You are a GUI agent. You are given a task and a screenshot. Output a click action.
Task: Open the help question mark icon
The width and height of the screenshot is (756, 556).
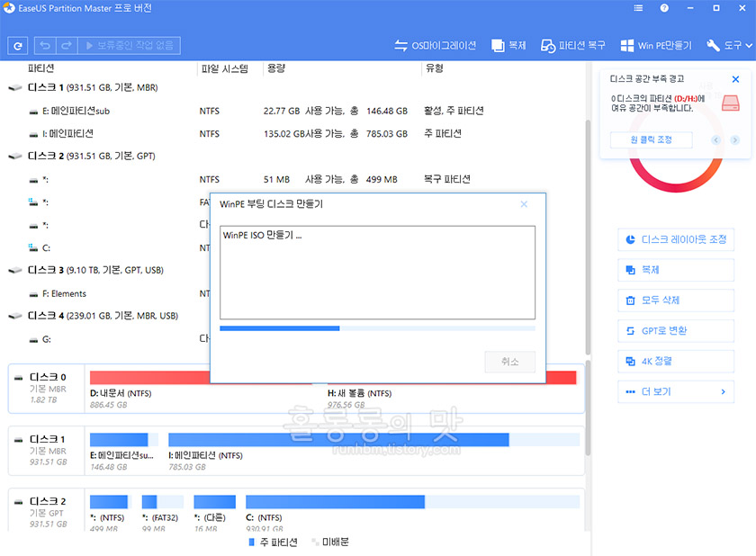click(664, 8)
